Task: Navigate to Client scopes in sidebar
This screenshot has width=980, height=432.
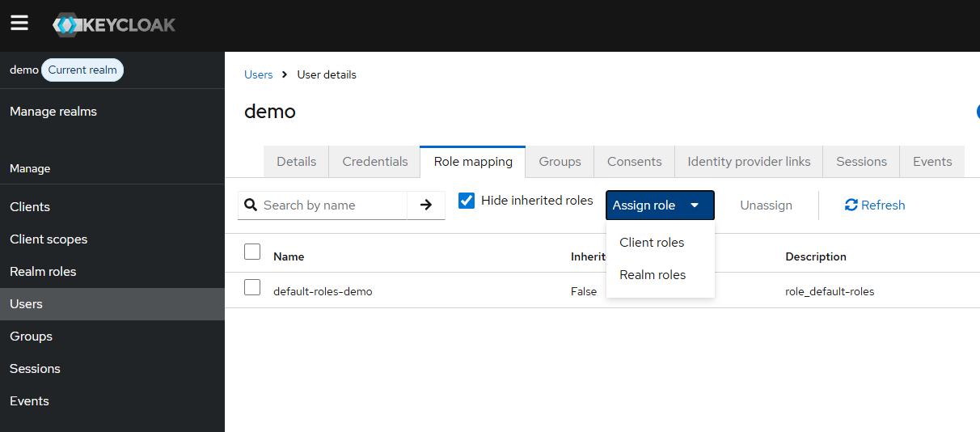Action: (112, 239)
